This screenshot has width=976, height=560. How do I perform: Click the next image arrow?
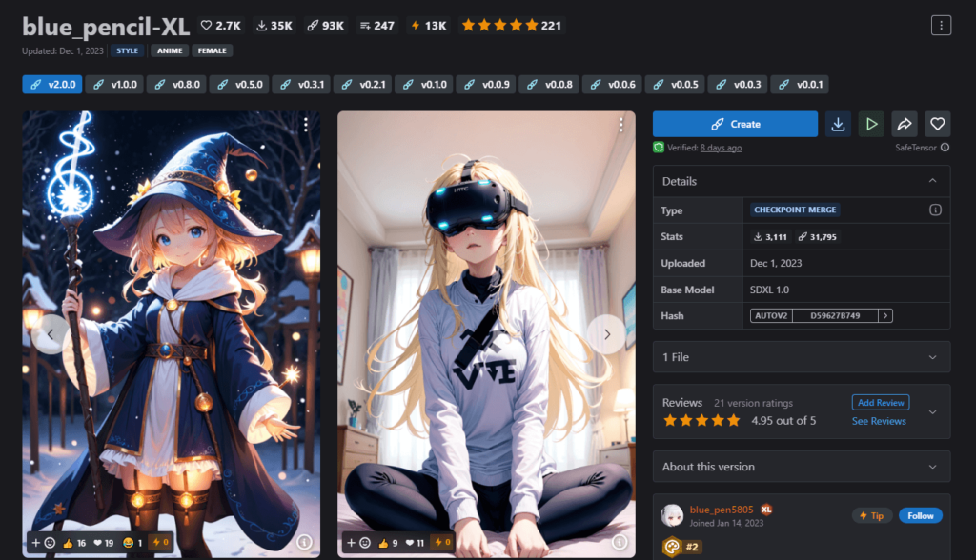tap(606, 334)
